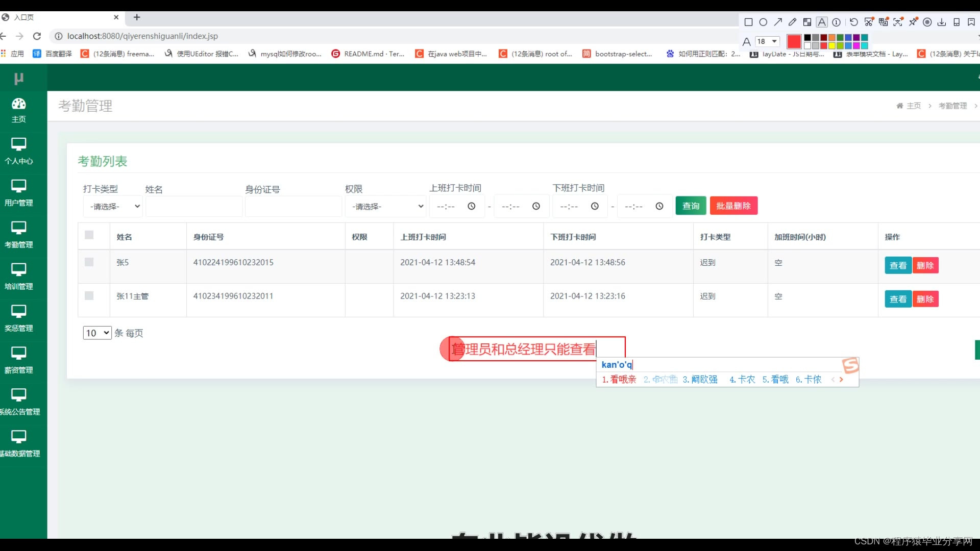Click the undo annotation icon
This screenshot has width=980, height=551.
point(853,22)
